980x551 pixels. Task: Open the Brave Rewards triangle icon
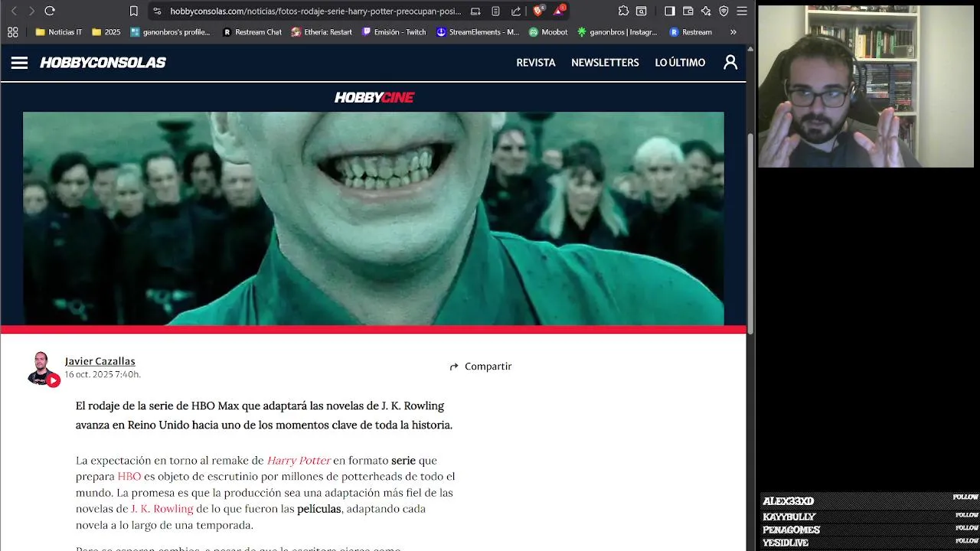point(559,11)
